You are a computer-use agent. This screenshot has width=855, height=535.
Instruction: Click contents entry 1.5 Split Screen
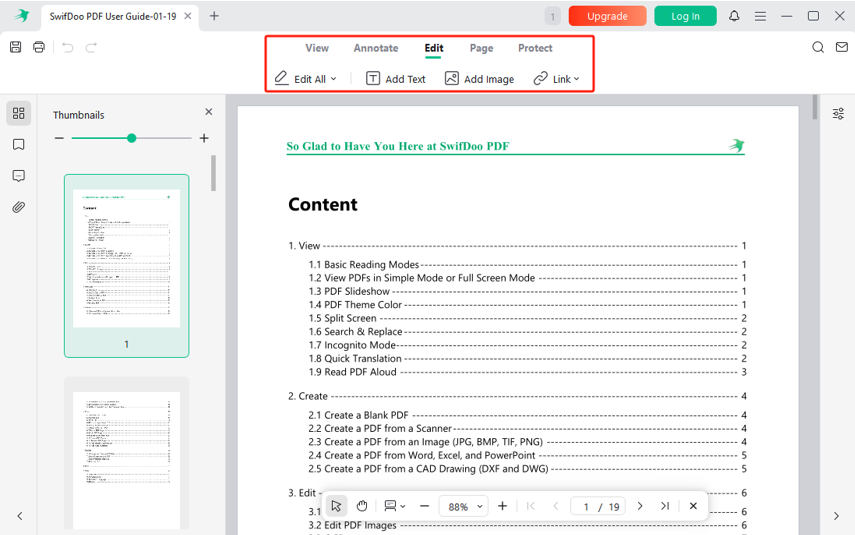[527, 318]
